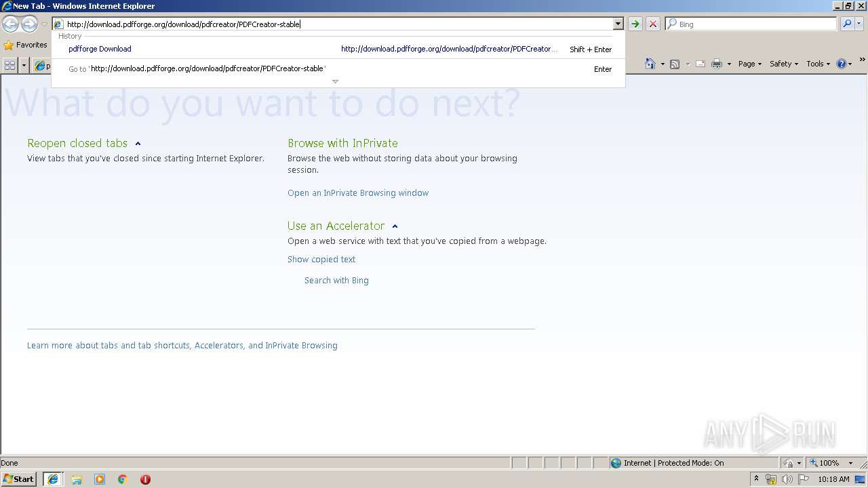Click Show Desktop button in tray corner

tap(861, 479)
